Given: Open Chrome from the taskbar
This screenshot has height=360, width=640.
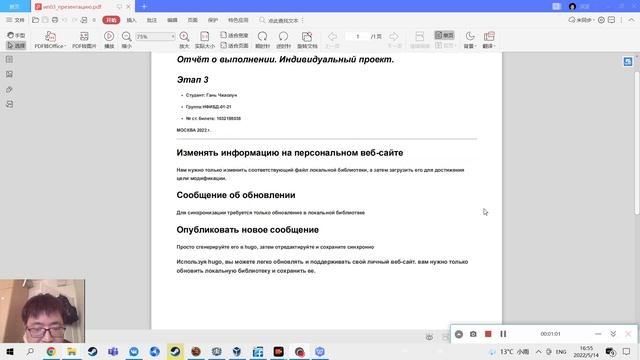Looking at the screenshot, I should click(51, 351).
